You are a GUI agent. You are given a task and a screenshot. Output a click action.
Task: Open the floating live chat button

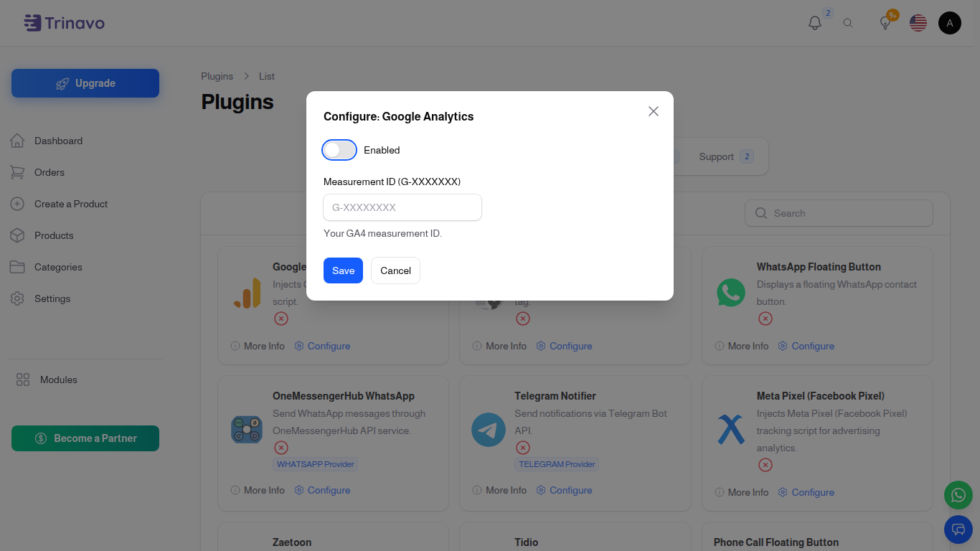tap(958, 529)
